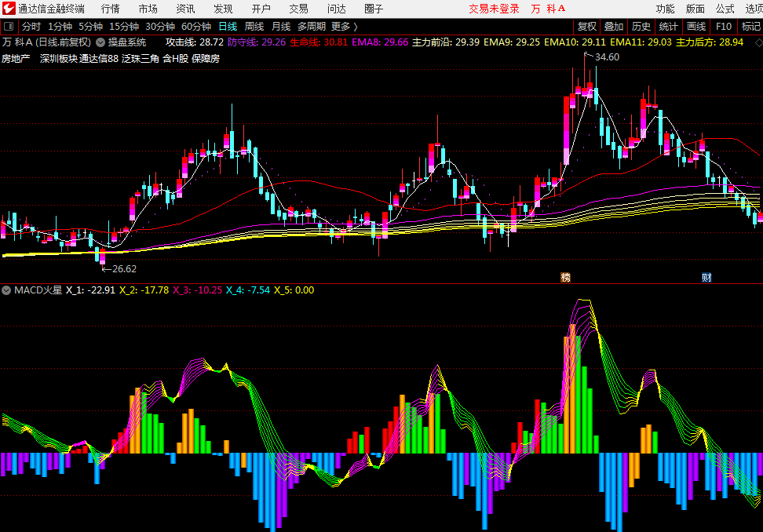Screen dimensions: 763x532
Task: Switch to the 15分钟 period tab
Action: (123, 26)
